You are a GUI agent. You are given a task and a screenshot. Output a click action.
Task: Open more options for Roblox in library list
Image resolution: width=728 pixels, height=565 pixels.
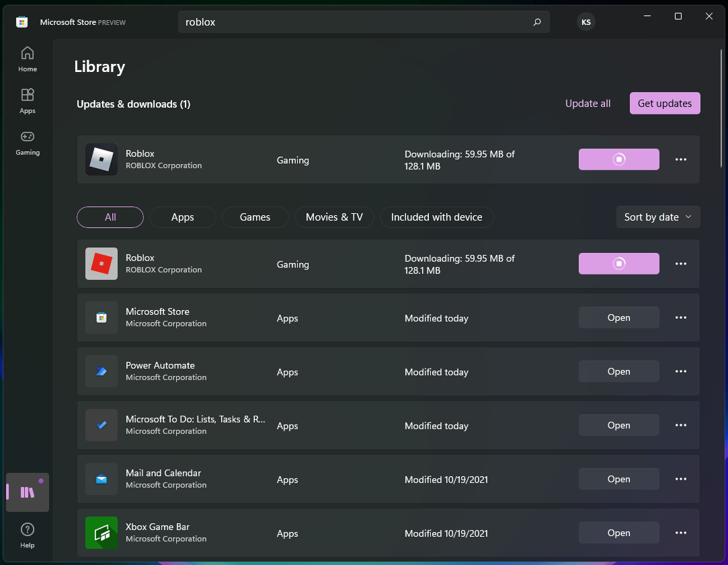681,264
